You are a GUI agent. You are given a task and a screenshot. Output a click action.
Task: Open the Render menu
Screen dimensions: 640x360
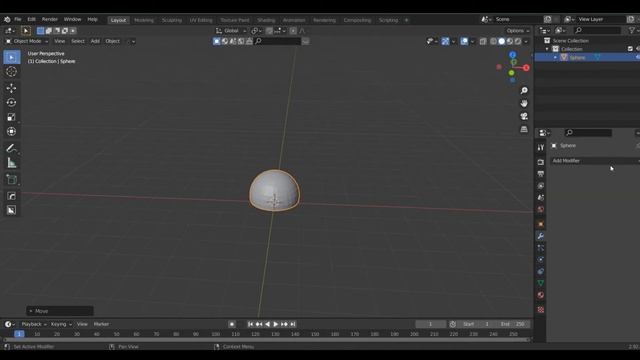[50, 19]
